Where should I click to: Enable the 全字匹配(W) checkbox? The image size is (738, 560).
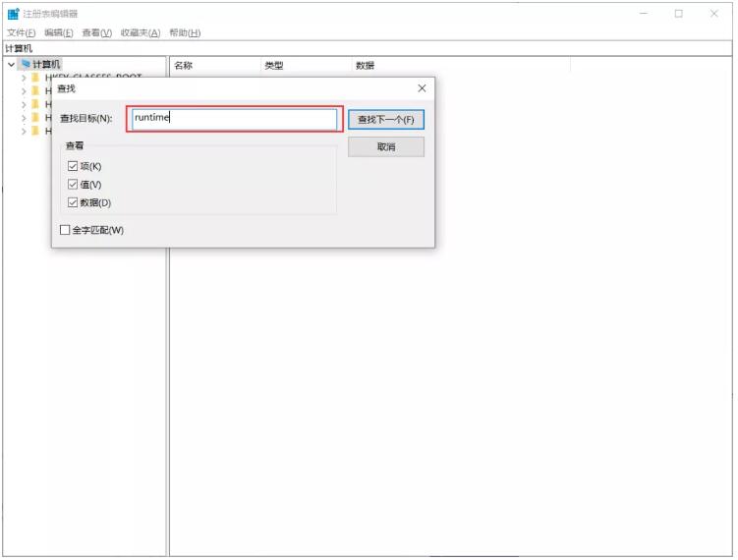click(66, 230)
